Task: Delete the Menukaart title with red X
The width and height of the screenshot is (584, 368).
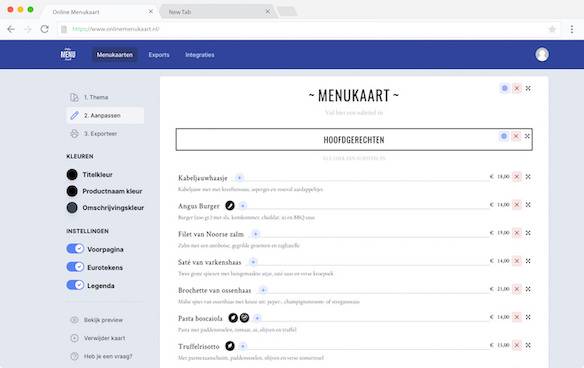Action: (x=517, y=88)
